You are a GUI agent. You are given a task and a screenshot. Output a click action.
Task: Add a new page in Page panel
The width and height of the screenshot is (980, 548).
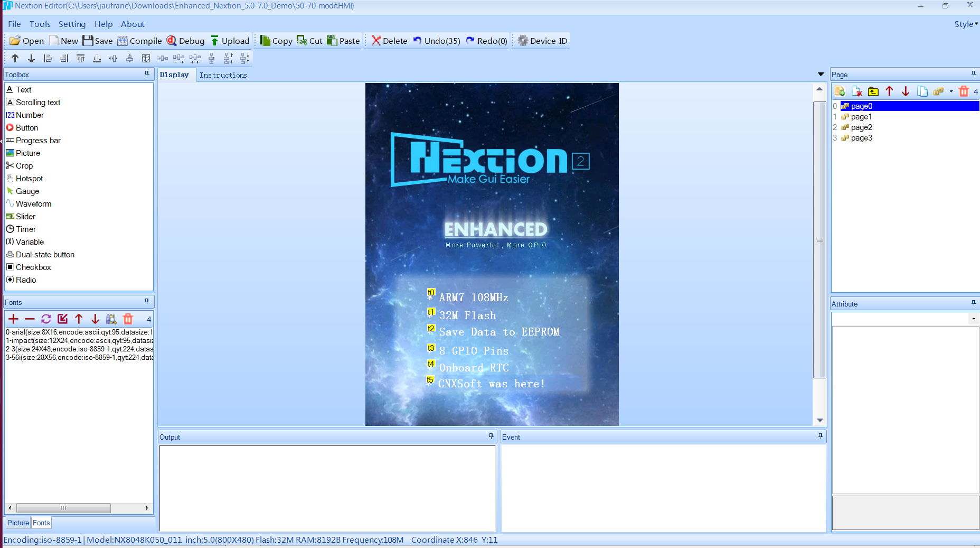point(840,91)
